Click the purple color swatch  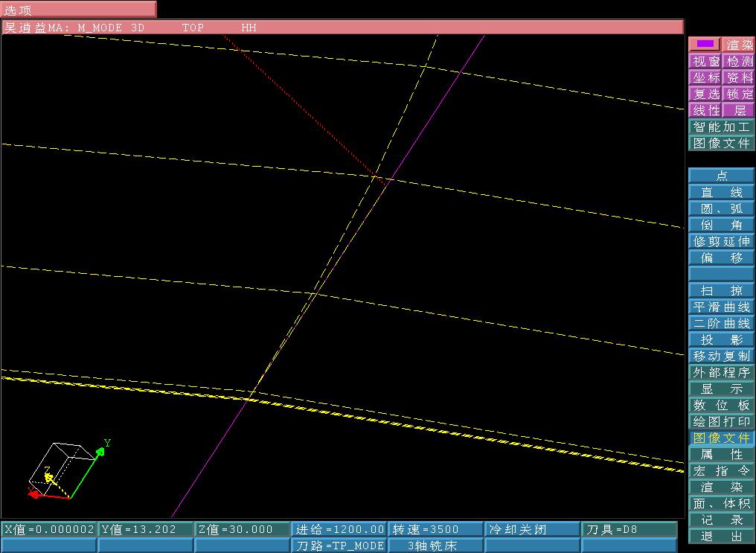click(x=705, y=45)
